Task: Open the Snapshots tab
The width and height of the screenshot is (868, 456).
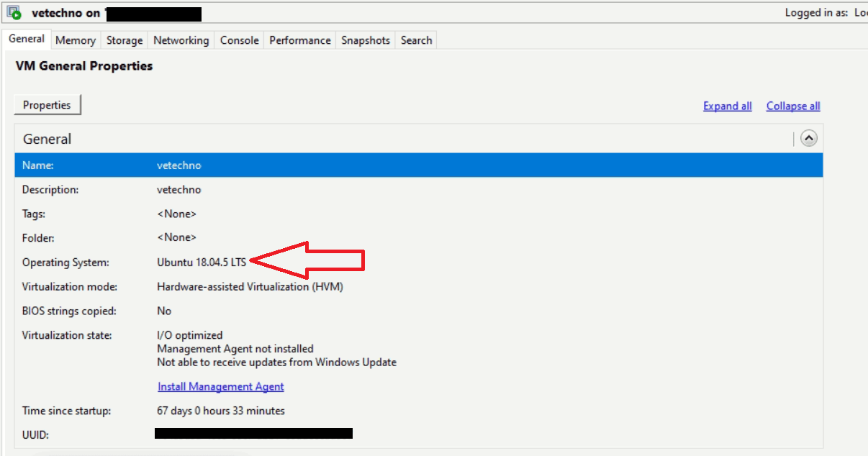Action: [365, 40]
